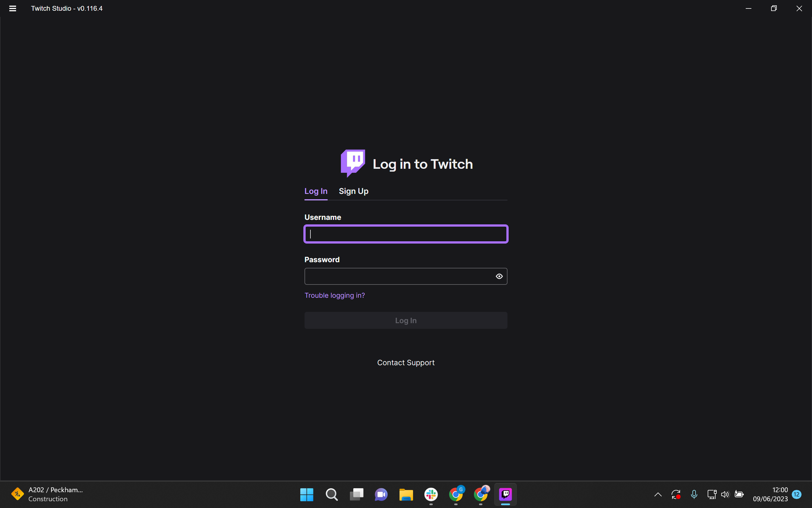Launch the Teams Chat taskbar icon
The width and height of the screenshot is (812, 508).
click(x=381, y=494)
